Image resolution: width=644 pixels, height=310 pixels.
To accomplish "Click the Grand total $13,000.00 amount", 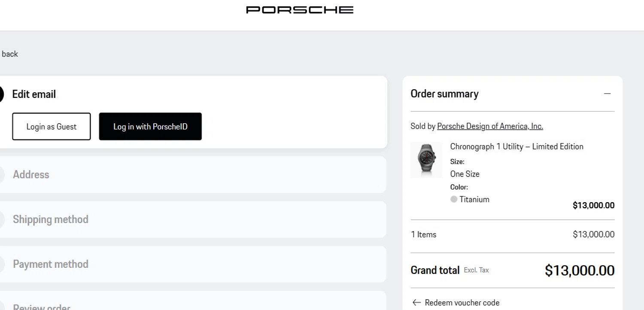I will tap(580, 270).
